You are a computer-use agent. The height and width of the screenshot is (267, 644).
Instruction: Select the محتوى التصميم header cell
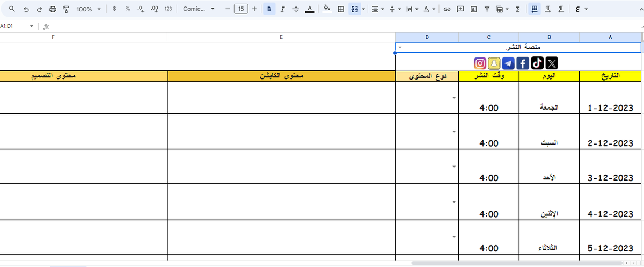[83, 76]
